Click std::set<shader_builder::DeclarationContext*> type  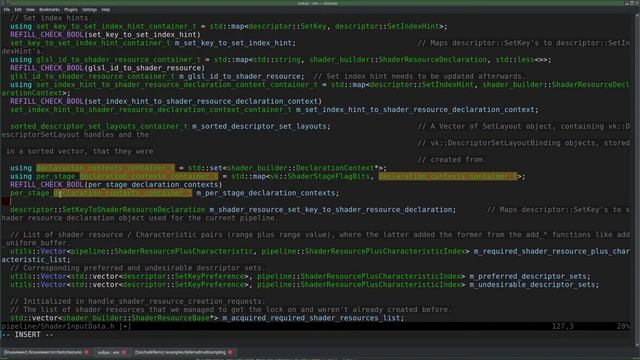click(285, 168)
